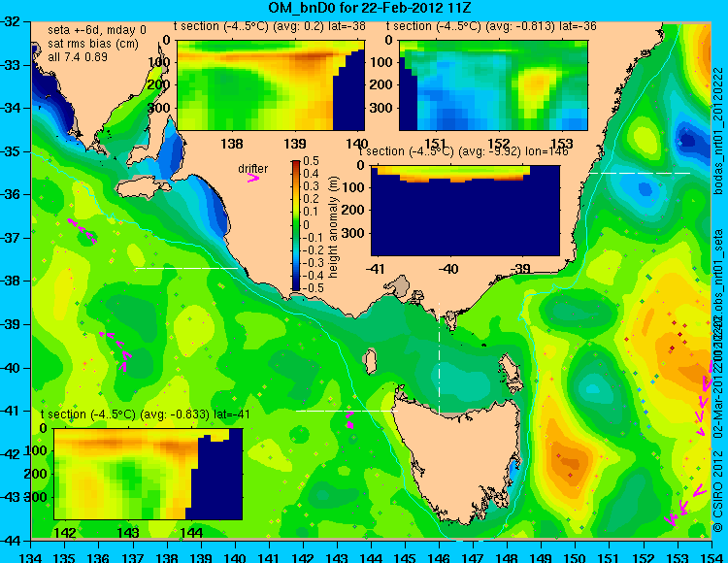Open the temperature section inset for lat=-38
The height and width of the screenshot is (563, 728).
coord(271,85)
